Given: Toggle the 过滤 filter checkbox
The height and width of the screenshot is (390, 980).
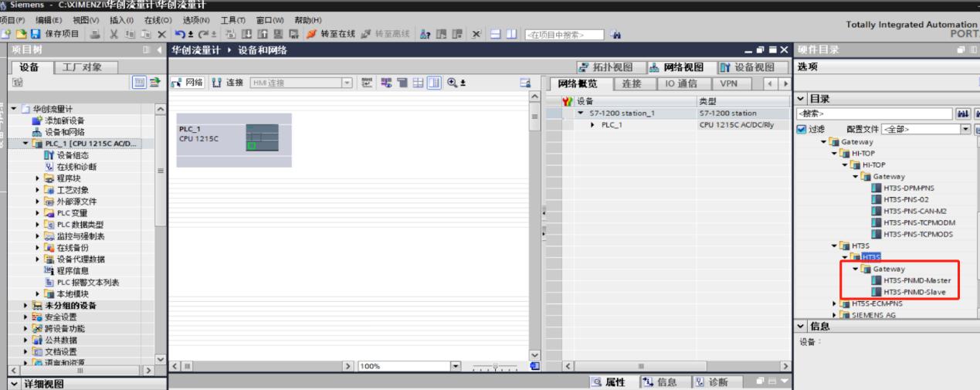Looking at the screenshot, I should [x=802, y=129].
